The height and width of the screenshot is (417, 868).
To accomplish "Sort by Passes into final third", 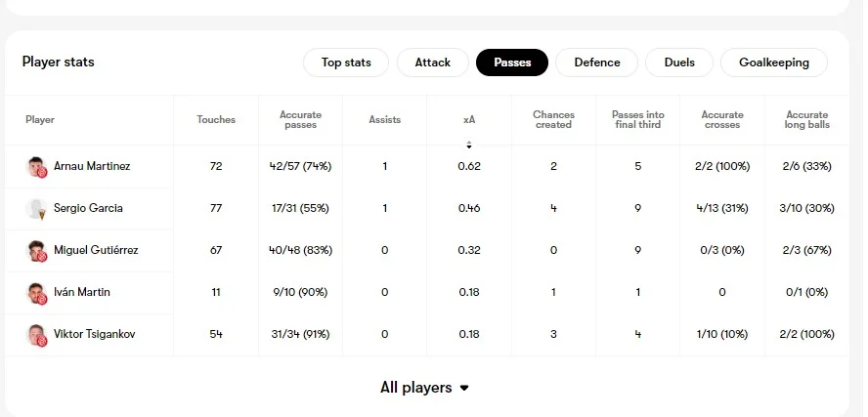I will tap(637, 120).
